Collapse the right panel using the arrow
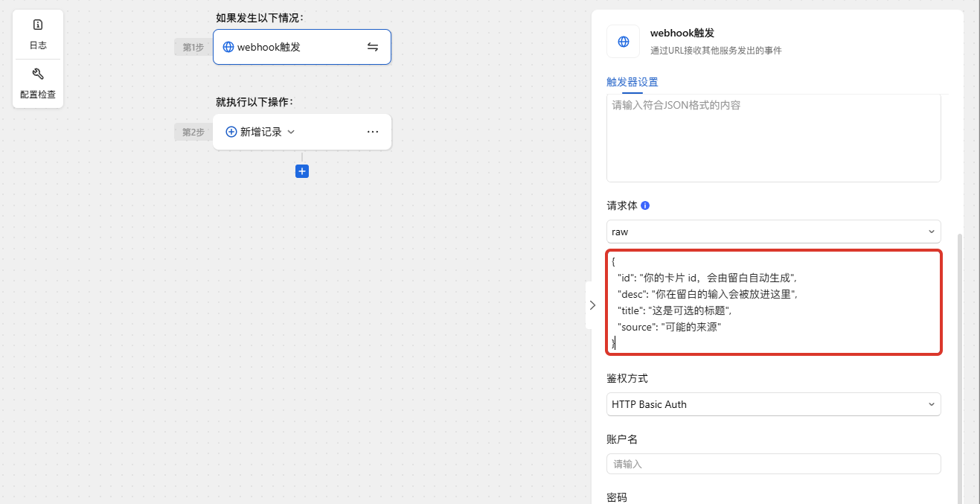 (x=592, y=304)
